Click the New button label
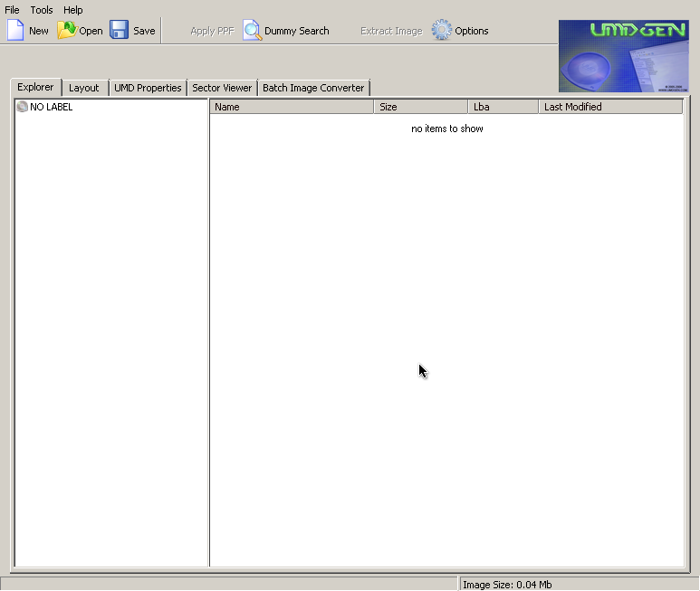This screenshot has width=700, height=591. [x=39, y=31]
